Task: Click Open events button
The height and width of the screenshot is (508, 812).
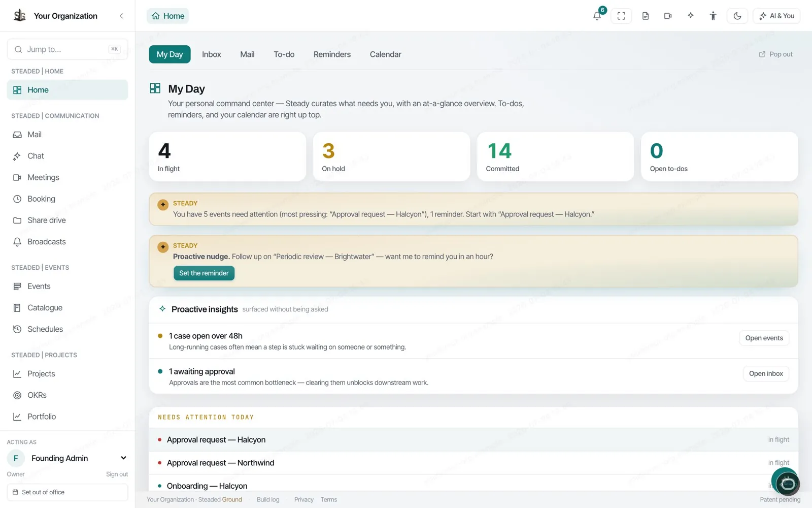Action: click(764, 338)
